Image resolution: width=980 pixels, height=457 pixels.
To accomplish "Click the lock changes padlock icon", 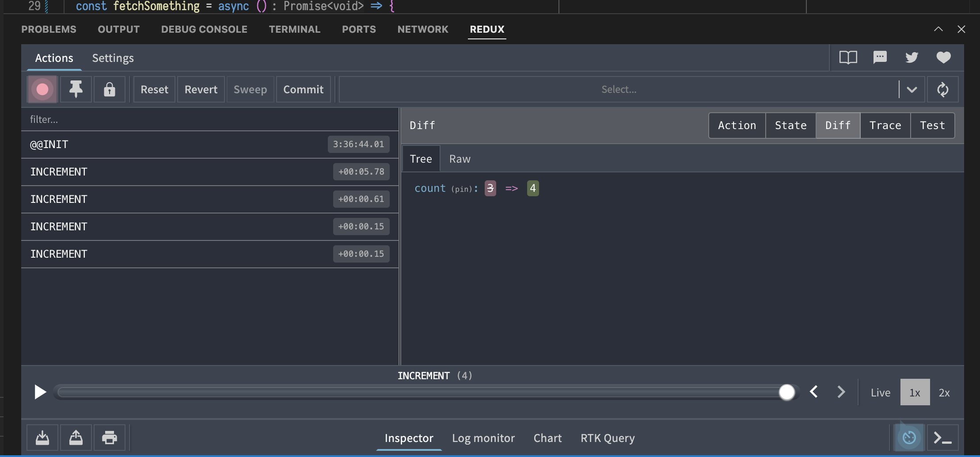I will click(110, 89).
